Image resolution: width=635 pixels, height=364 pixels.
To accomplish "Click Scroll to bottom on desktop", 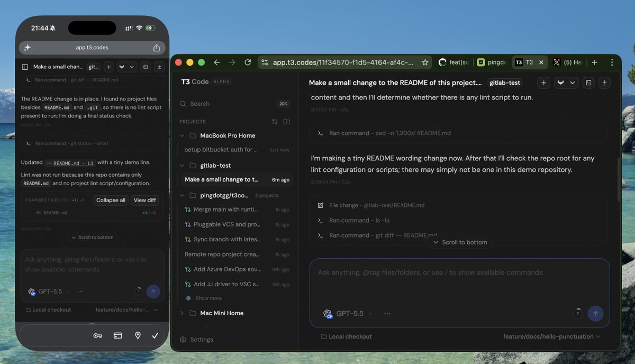I will 460,242.
